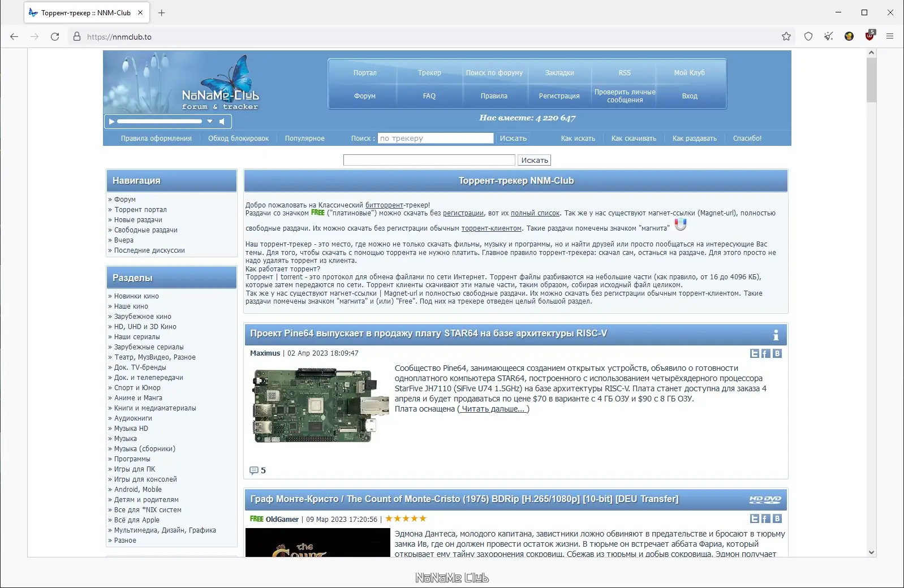
Task: Seek on the radio player progress bar
Action: (x=160, y=122)
